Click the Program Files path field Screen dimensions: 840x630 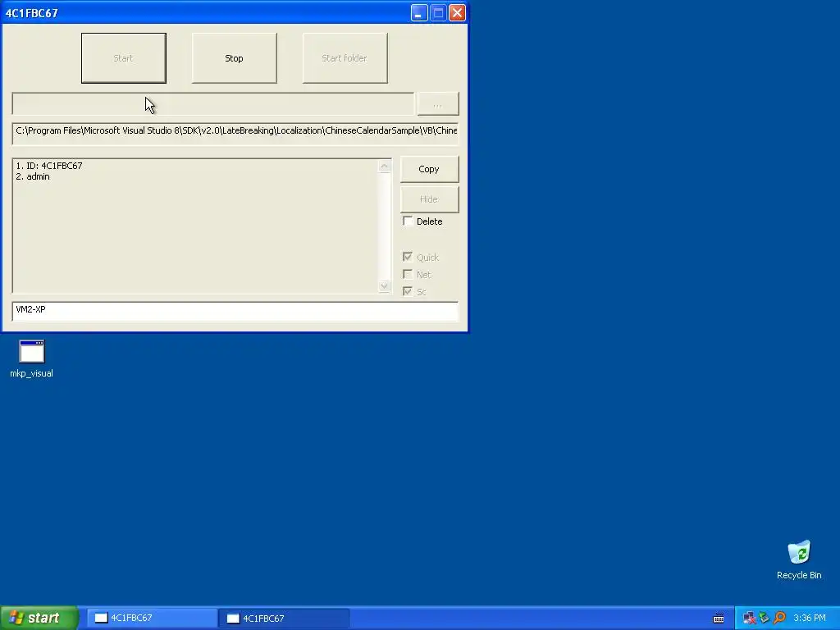pyautogui.click(x=235, y=134)
